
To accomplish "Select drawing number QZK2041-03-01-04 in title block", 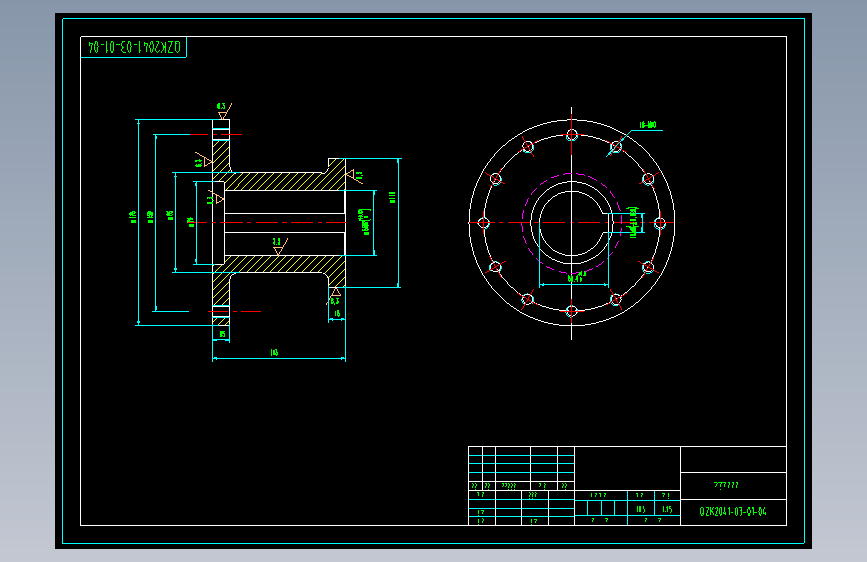I will pyautogui.click(x=733, y=512).
